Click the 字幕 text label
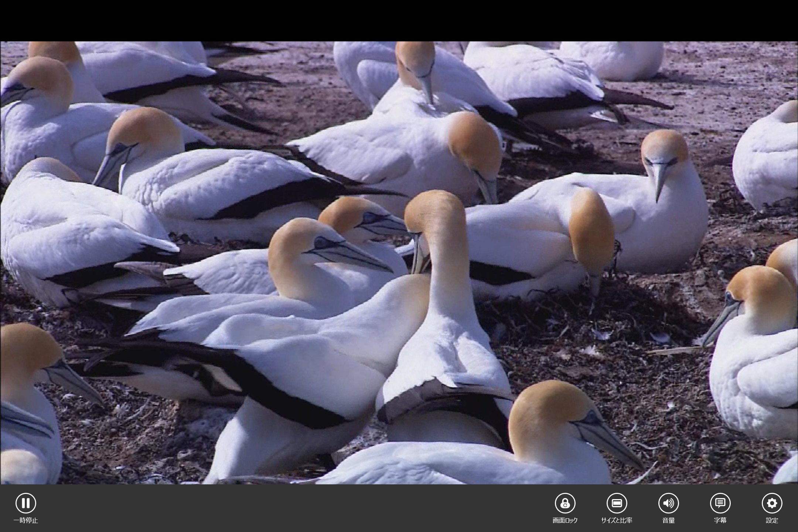Viewport: 798px width, 532px height. 720,521
